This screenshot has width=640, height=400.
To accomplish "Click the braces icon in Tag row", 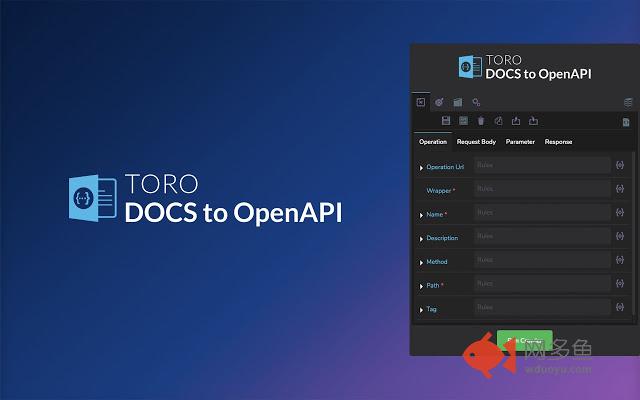I will [x=620, y=307].
